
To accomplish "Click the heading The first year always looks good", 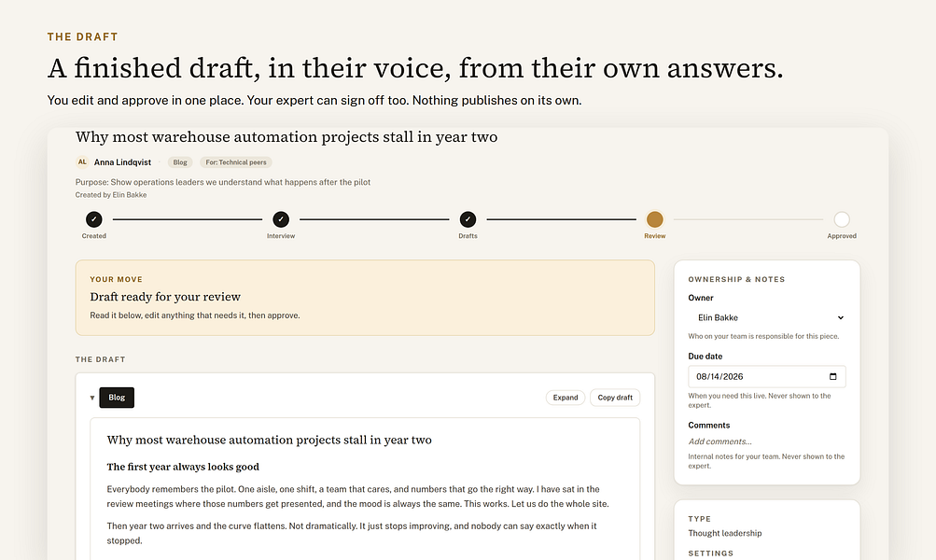I will point(183,467).
